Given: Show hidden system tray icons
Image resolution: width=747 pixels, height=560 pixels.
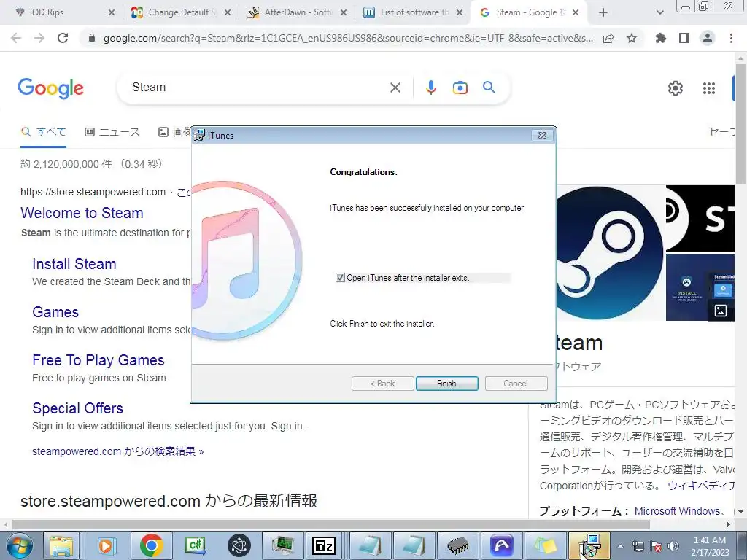Looking at the screenshot, I should pyautogui.click(x=620, y=546).
